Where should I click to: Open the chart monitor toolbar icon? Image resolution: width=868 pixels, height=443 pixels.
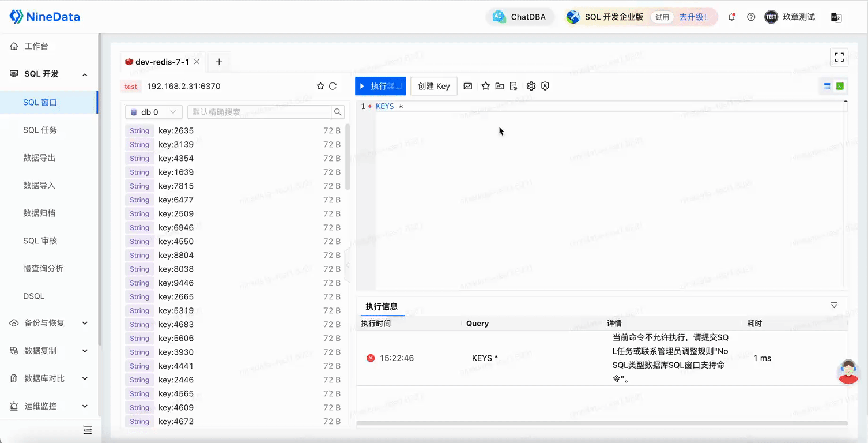(468, 86)
